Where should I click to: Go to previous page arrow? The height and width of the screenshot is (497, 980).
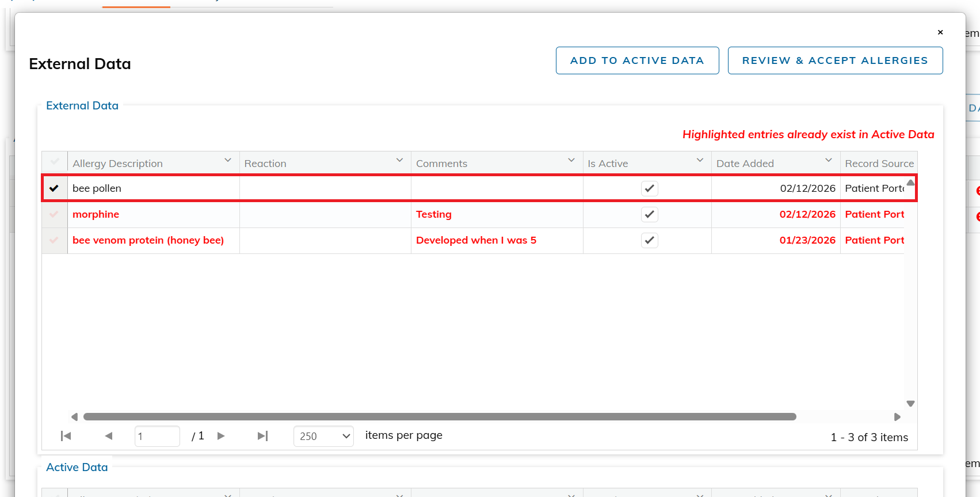(x=109, y=436)
